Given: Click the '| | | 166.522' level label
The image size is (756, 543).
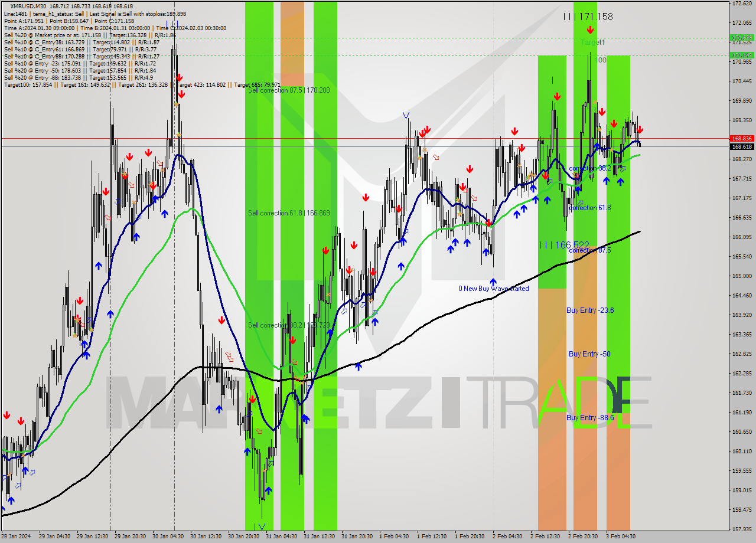Looking at the screenshot, I should point(564,244).
